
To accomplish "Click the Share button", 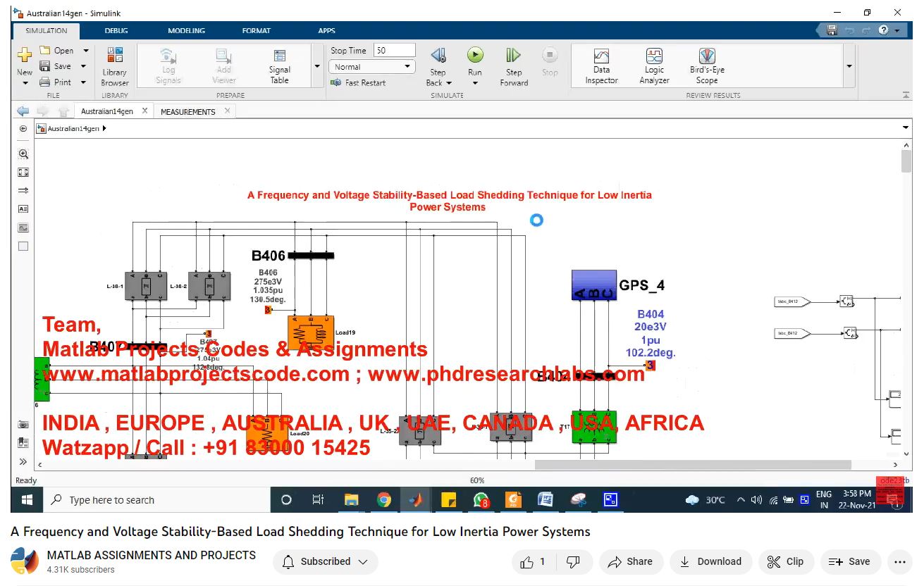I will click(x=630, y=561).
